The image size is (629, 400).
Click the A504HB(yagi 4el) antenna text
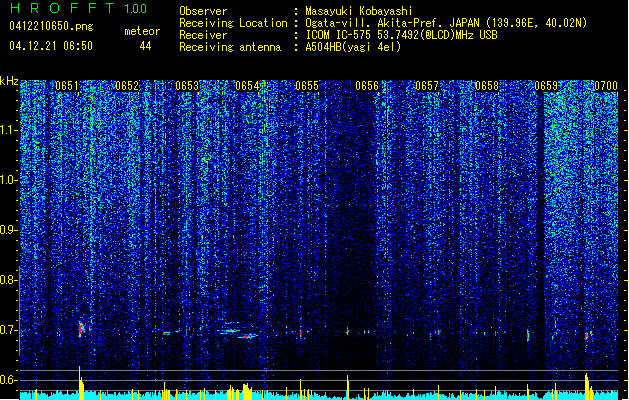[353, 47]
